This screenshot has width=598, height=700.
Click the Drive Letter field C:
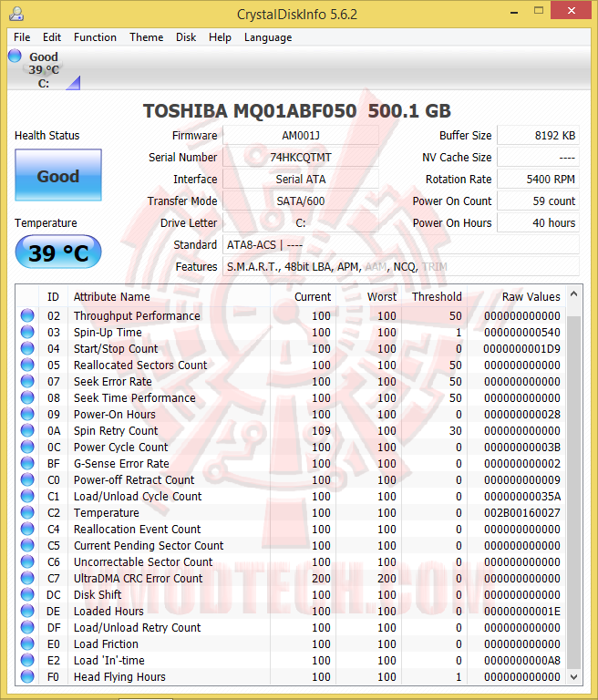coord(301,222)
